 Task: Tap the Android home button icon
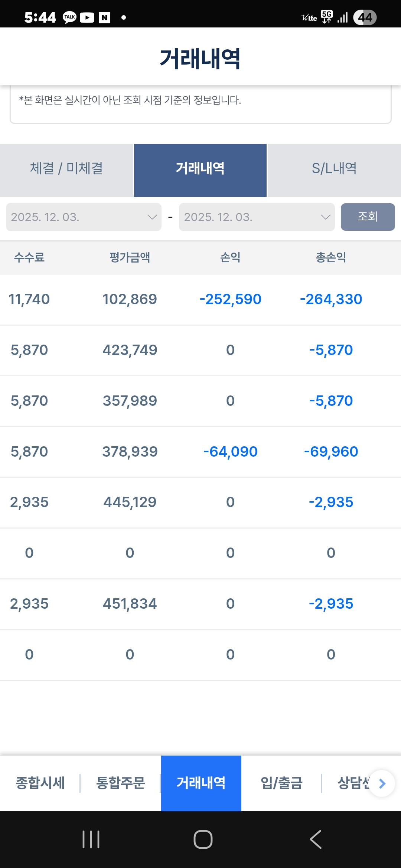[203, 839]
